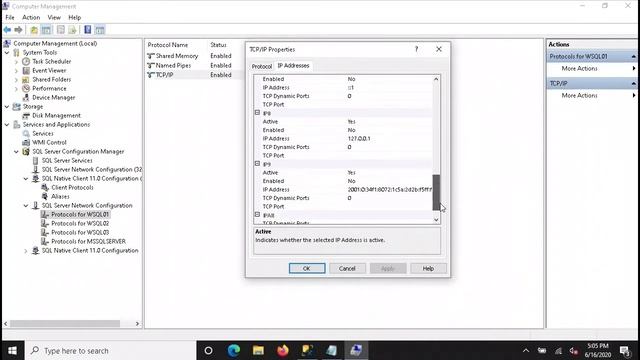
Task: Collapse the IP9 section in properties
Action: (x=257, y=164)
